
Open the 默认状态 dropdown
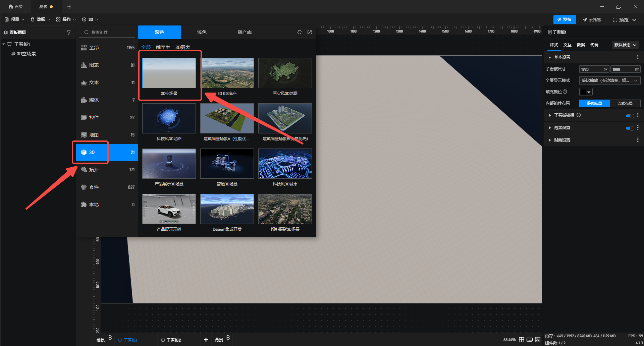625,45
